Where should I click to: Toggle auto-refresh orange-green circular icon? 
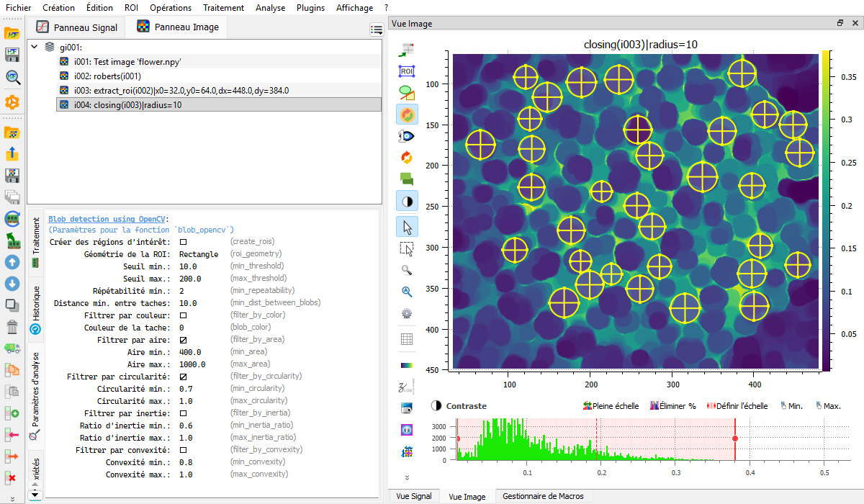pos(407,114)
